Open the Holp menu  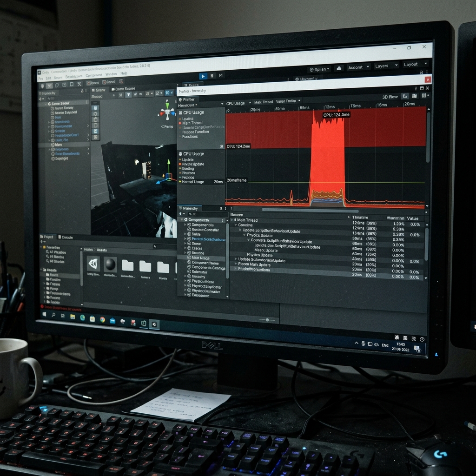tap(124, 73)
